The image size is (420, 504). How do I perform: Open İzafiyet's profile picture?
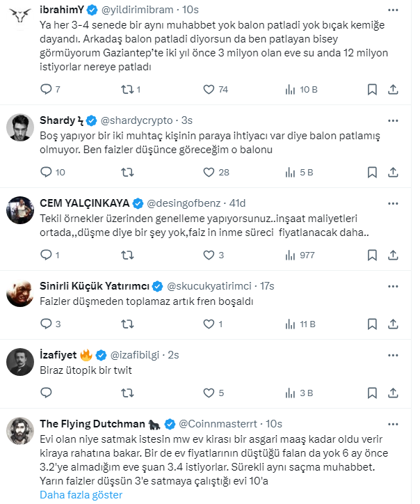pos(21,361)
